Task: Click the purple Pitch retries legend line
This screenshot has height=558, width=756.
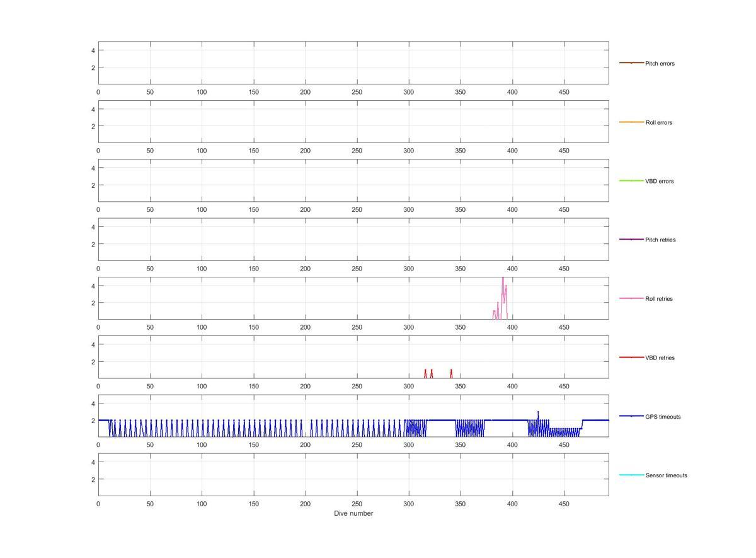Action: (631, 240)
